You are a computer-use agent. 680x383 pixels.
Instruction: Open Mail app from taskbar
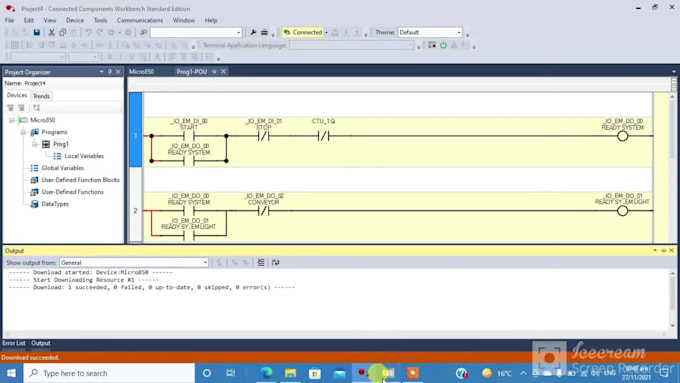340,373
